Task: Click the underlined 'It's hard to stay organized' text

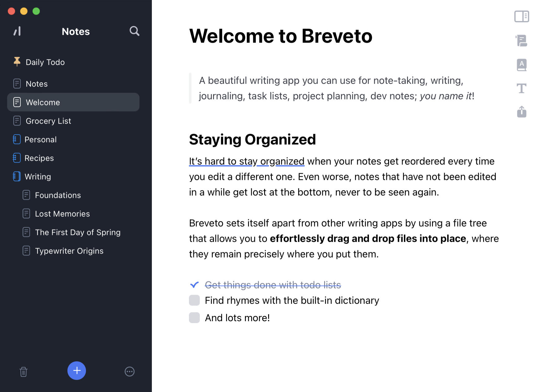Action: pos(246,161)
